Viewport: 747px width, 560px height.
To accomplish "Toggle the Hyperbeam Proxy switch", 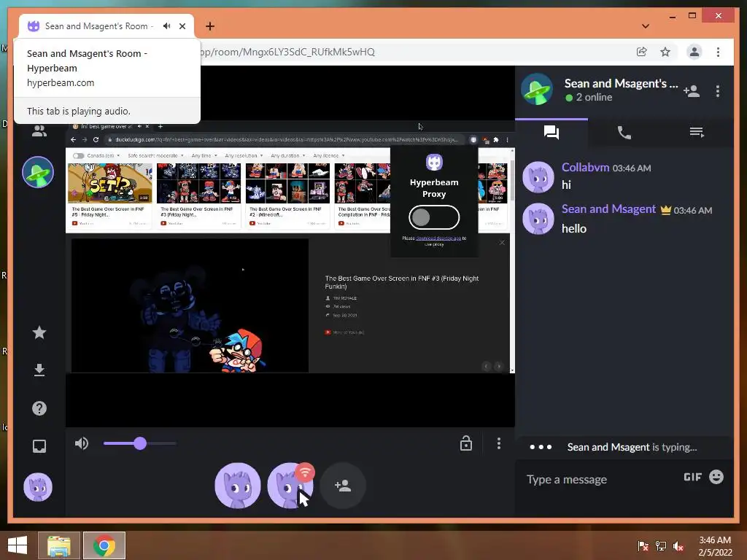I will [434, 217].
